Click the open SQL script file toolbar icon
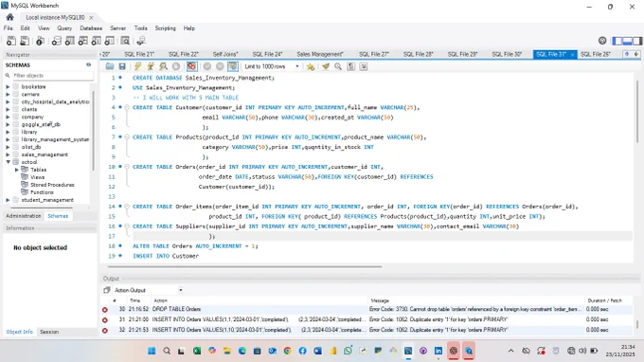The height and width of the screenshot is (362, 644). click(x=25, y=41)
